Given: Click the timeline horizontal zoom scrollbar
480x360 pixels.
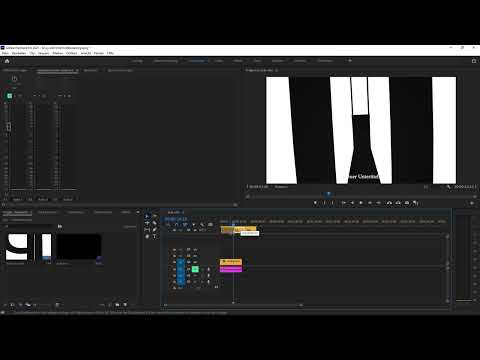Looking at the screenshot, I should tap(233, 305).
